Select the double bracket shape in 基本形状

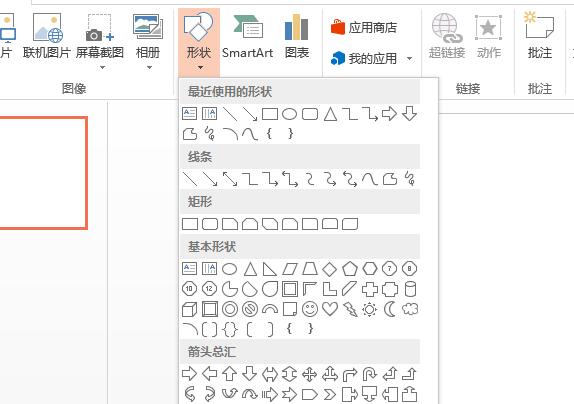point(210,329)
